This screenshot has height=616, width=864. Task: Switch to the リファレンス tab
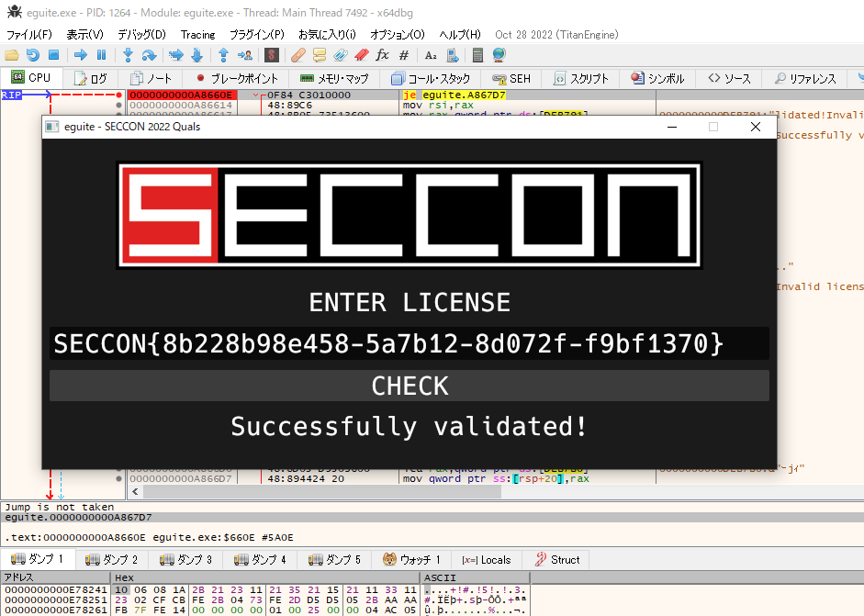[x=805, y=78]
